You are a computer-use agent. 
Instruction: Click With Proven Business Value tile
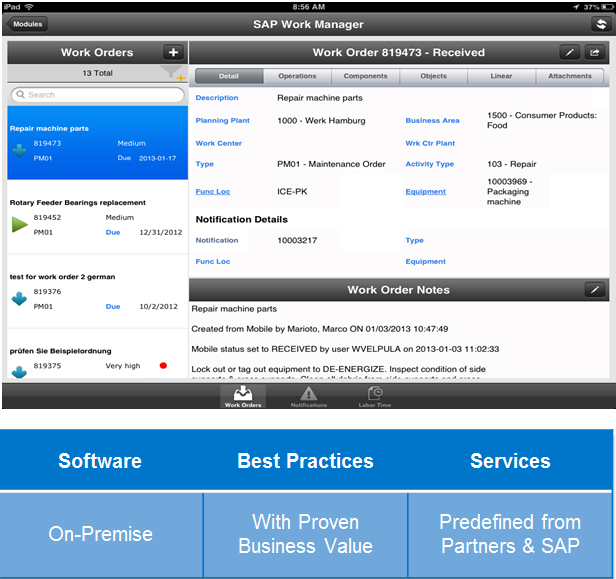[306, 534]
